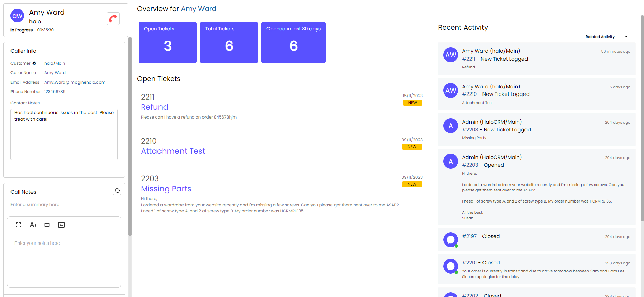
Task: Open the text formatting options icon
Action: pos(33,225)
